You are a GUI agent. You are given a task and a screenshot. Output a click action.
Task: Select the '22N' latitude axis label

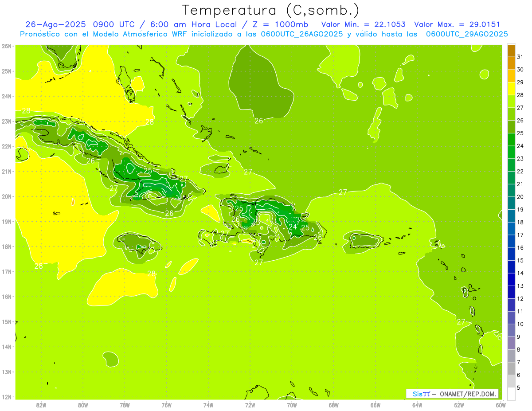point(7,146)
